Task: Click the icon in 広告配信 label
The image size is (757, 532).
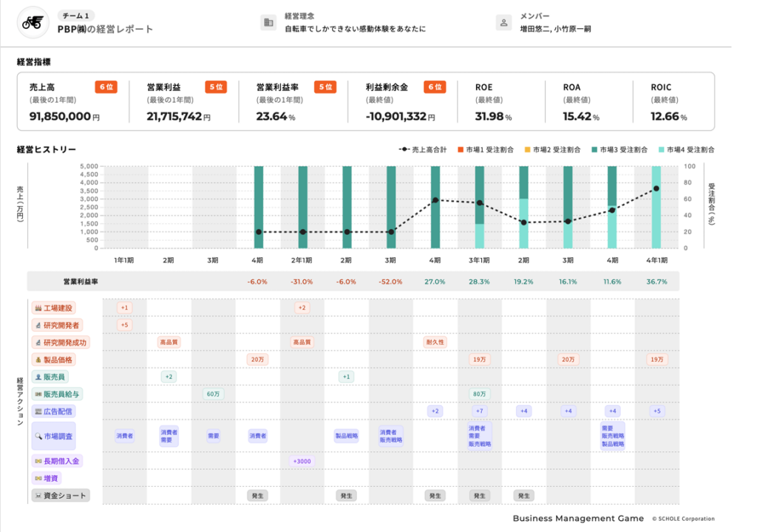Action: click(38, 411)
